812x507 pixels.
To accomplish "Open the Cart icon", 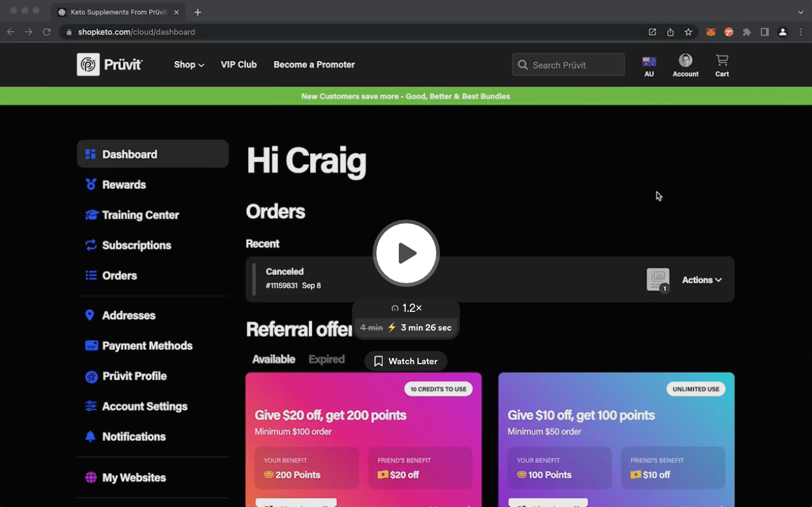I will tap(722, 60).
